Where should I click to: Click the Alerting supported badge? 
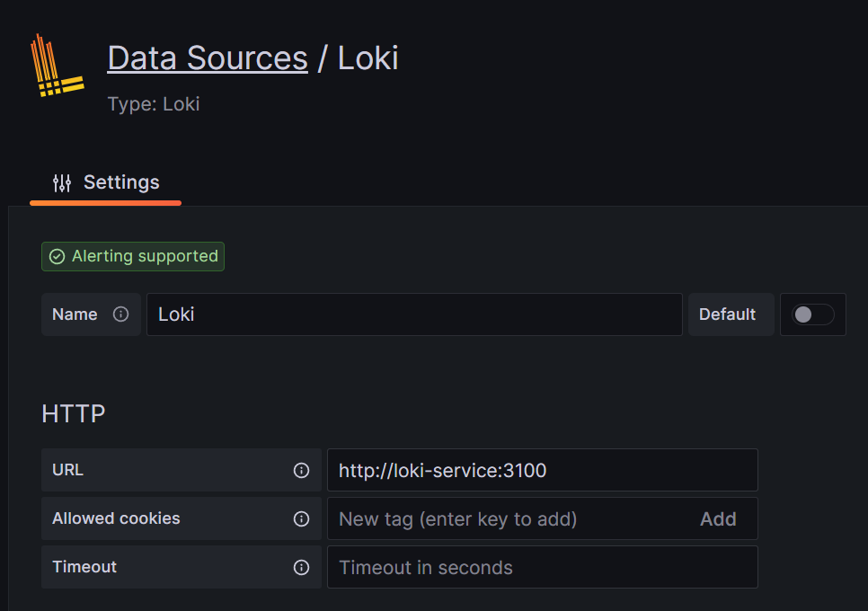click(x=133, y=256)
